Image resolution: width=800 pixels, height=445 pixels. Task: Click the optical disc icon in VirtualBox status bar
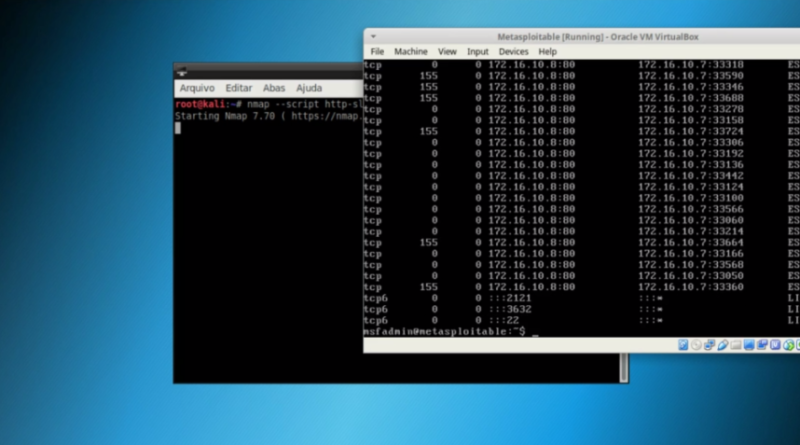[x=696, y=345]
